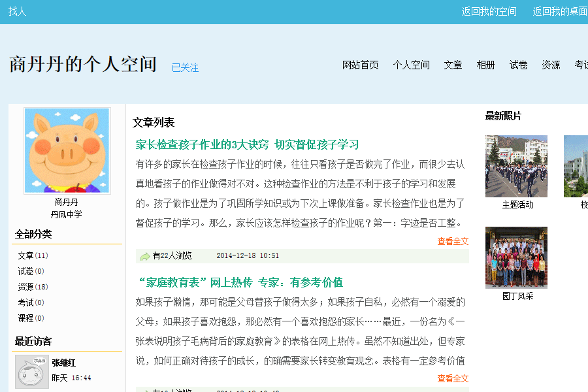
Task: Select the 文章 navigation tab
Action: pyautogui.click(x=453, y=65)
